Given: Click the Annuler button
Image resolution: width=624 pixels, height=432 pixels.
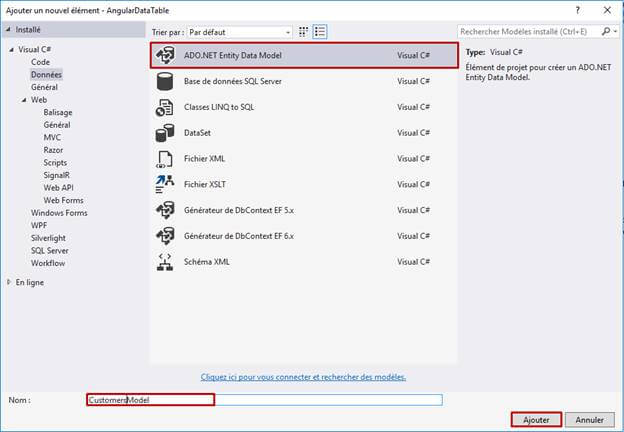Looking at the screenshot, I should click(x=589, y=420).
